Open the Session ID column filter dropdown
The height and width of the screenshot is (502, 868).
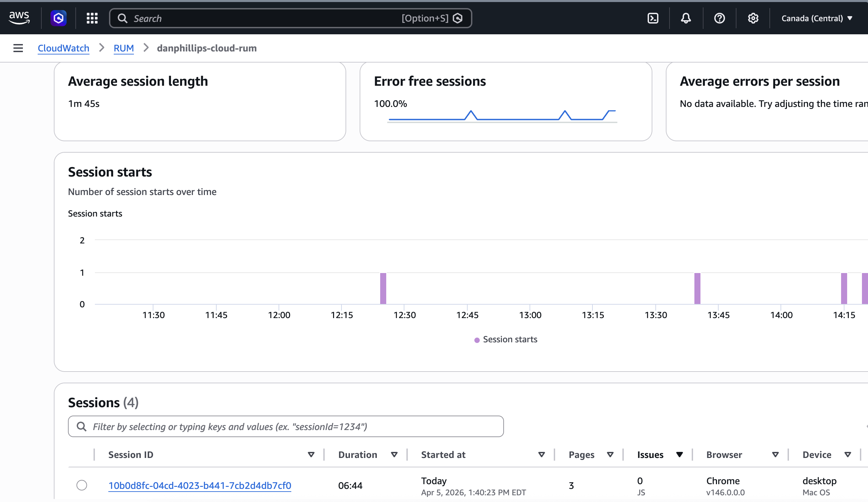tap(311, 455)
